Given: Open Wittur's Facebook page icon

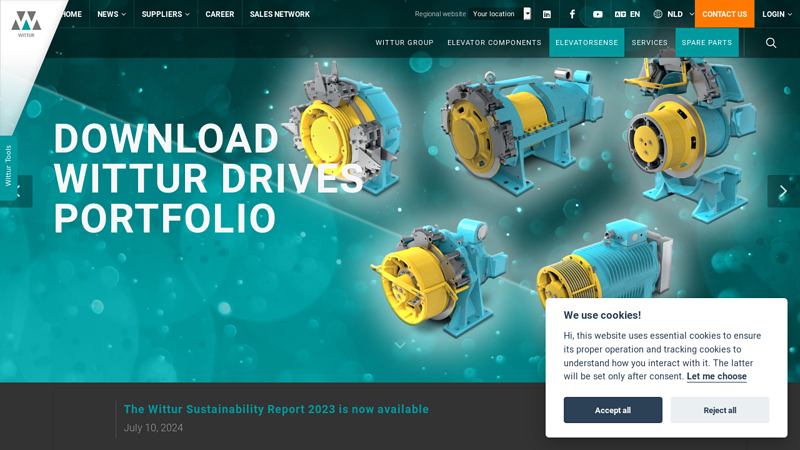Looking at the screenshot, I should click(x=572, y=14).
